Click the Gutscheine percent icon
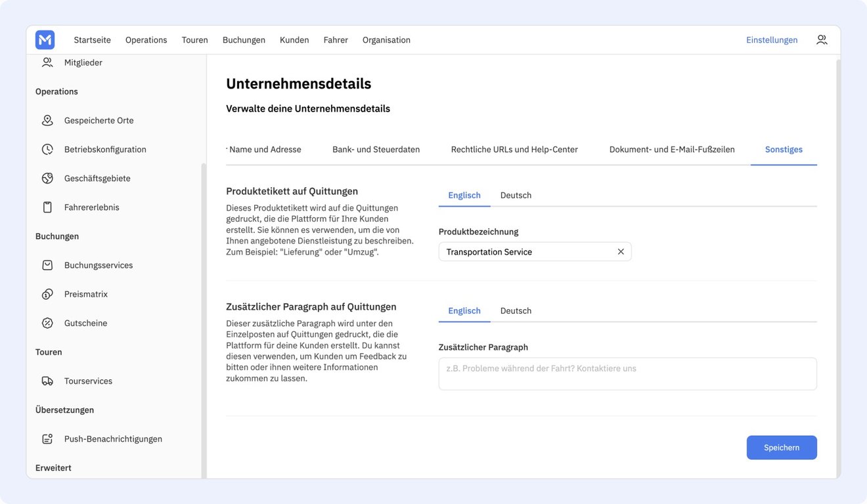The image size is (867, 504). [x=47, y=323]
